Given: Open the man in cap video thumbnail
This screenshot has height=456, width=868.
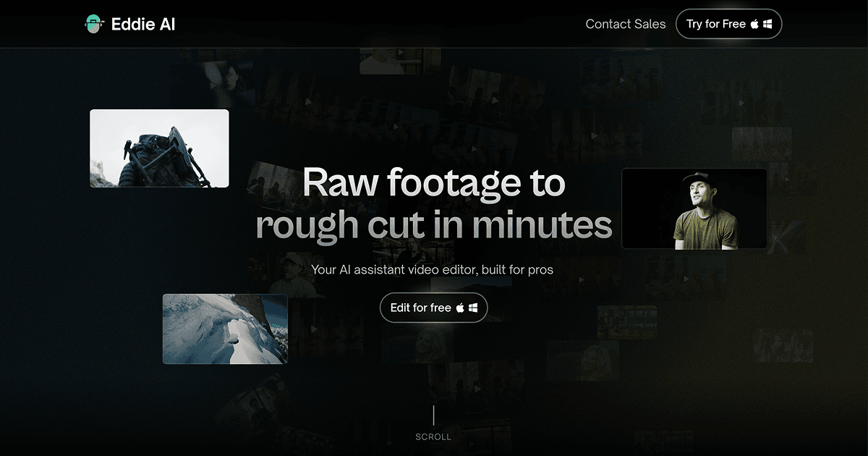Looking at the screenshot, I should (694, 208).
